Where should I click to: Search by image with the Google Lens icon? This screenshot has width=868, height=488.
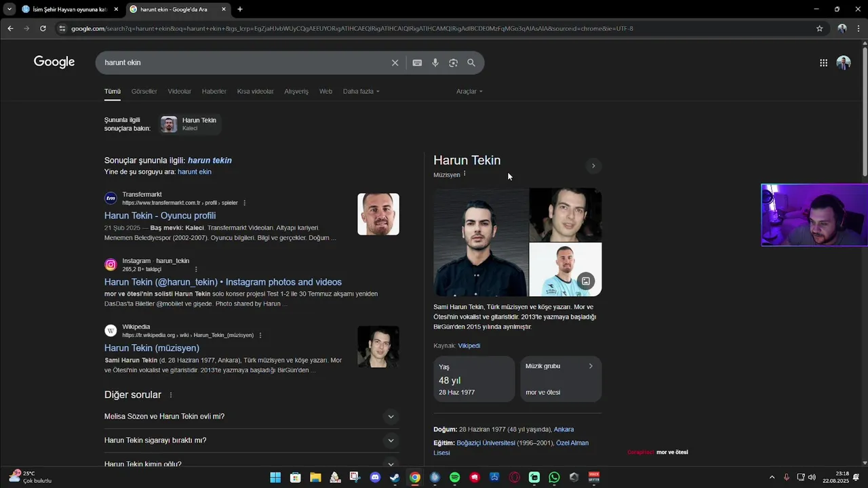453,62
